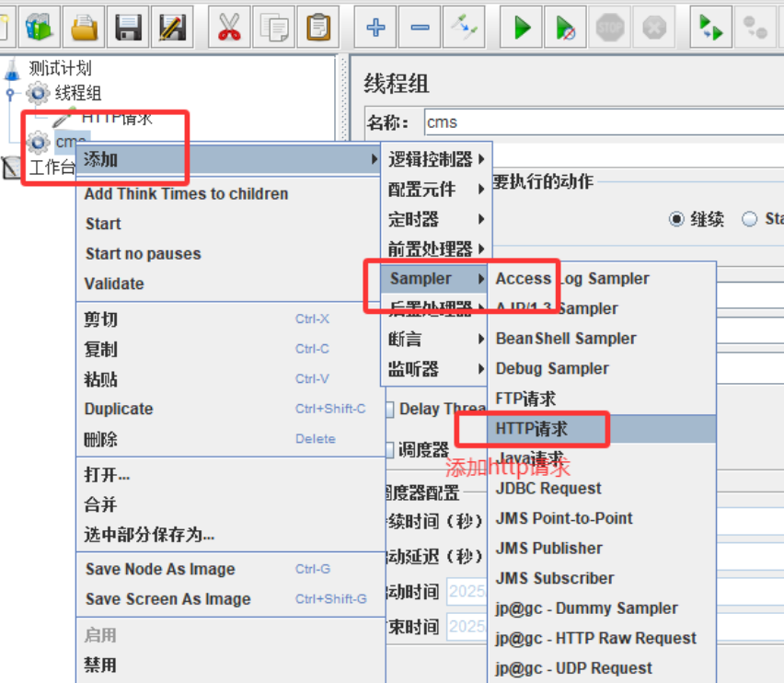Expand the 监听器 submenu

coord(434,369)
